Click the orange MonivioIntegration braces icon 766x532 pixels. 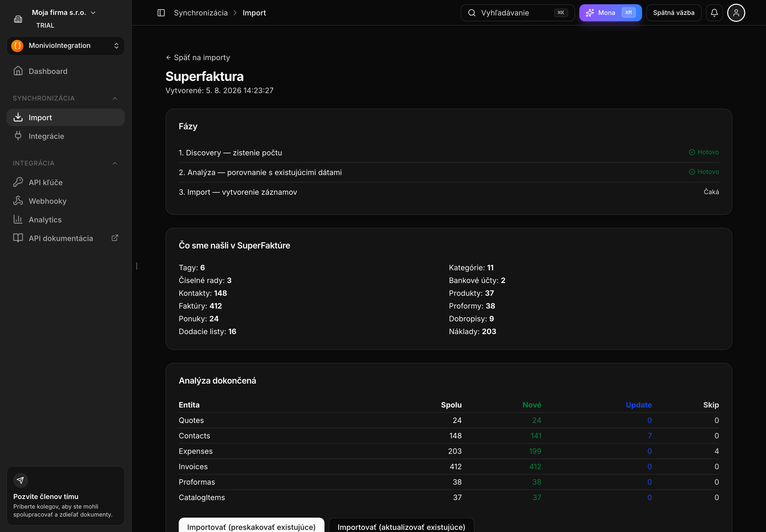click(x=17, y=46)
